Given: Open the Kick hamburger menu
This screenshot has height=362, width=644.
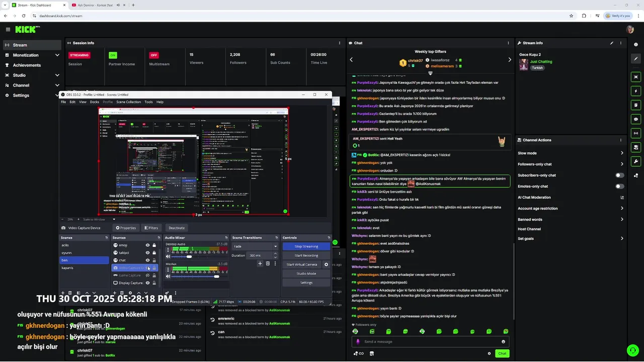Looking at the screenshot, I should [7, 30].
